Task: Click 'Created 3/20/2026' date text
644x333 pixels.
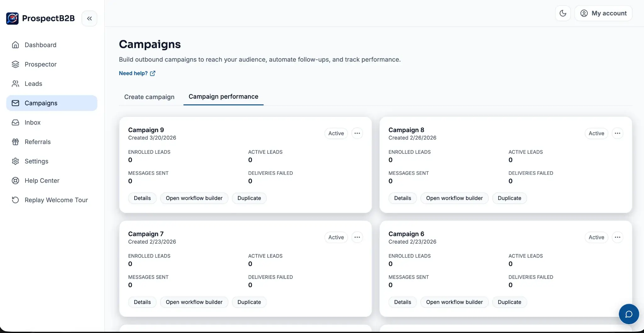Action: point(152,138)
